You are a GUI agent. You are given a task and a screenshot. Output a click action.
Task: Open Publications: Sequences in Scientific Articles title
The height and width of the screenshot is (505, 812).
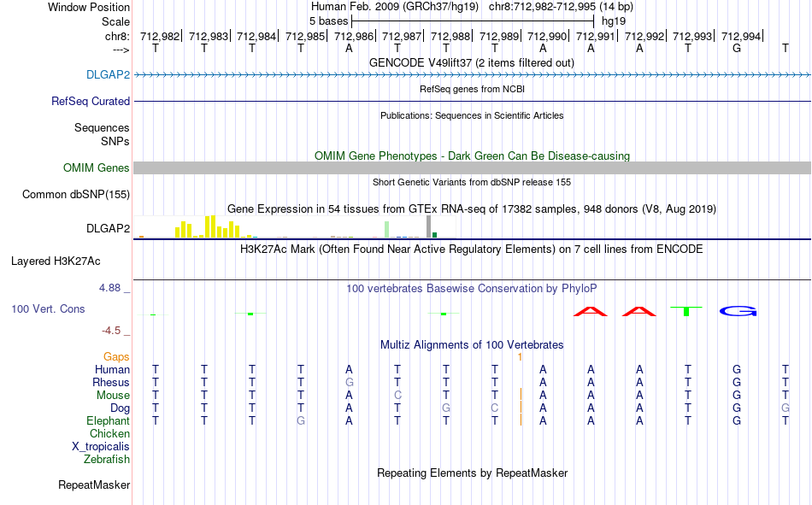pyautogui.click(x=472, y=115)
